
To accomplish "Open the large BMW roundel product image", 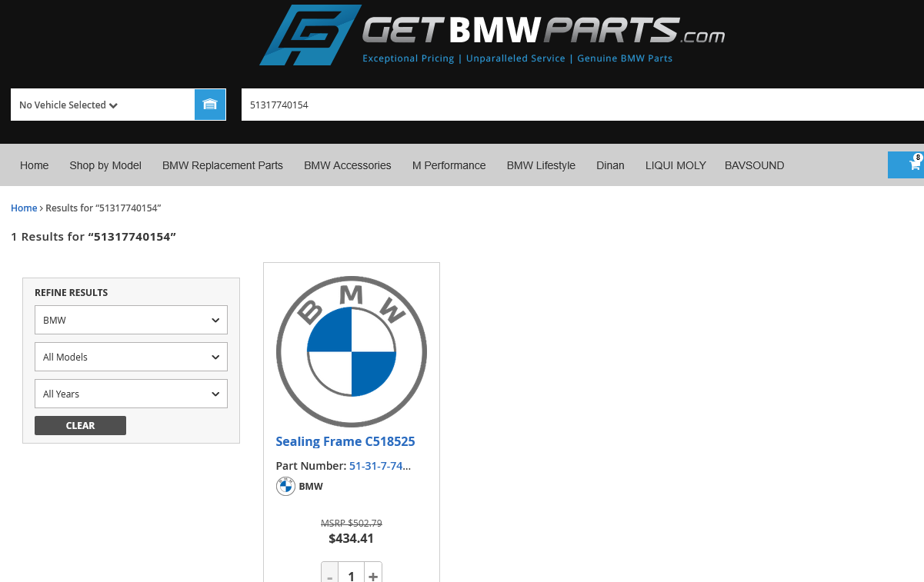I will 352,351.
